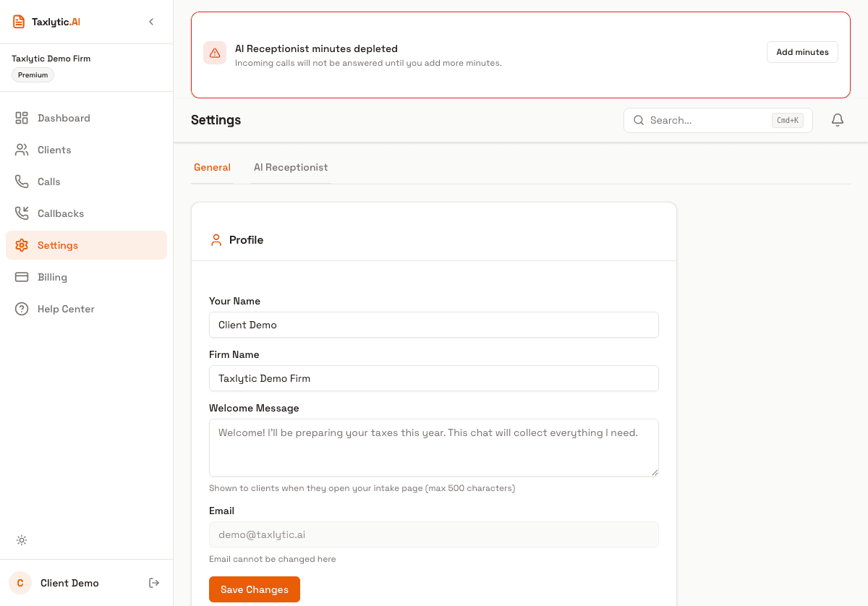Click the warning triangle in the alert banner
The width and height of the screenshot is (868, 606).
click(215, 52)
